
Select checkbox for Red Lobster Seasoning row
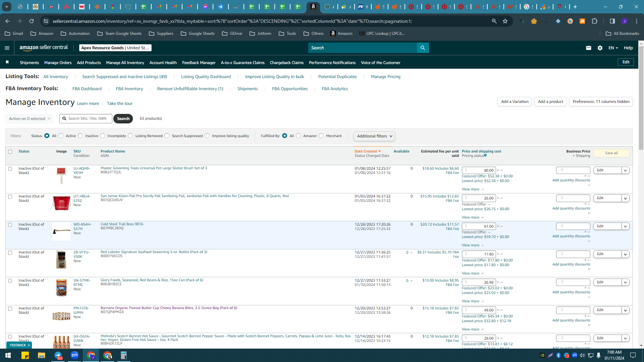[x=10, y=253]
